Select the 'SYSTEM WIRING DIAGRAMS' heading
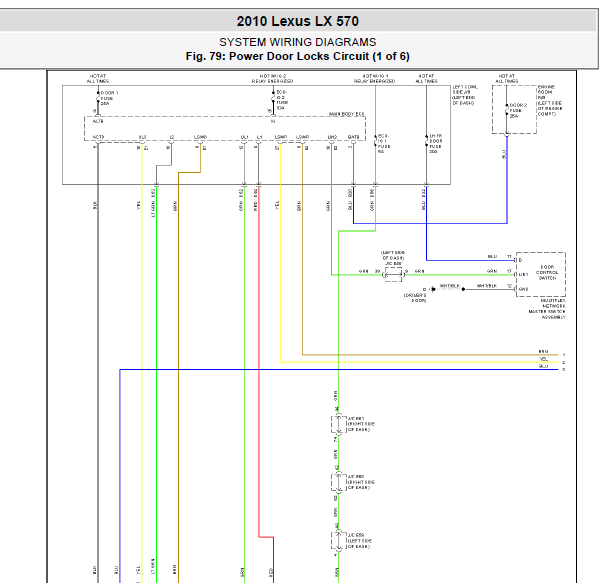The image size is (601, 583). pyautogui.click(x=297, y=42)
